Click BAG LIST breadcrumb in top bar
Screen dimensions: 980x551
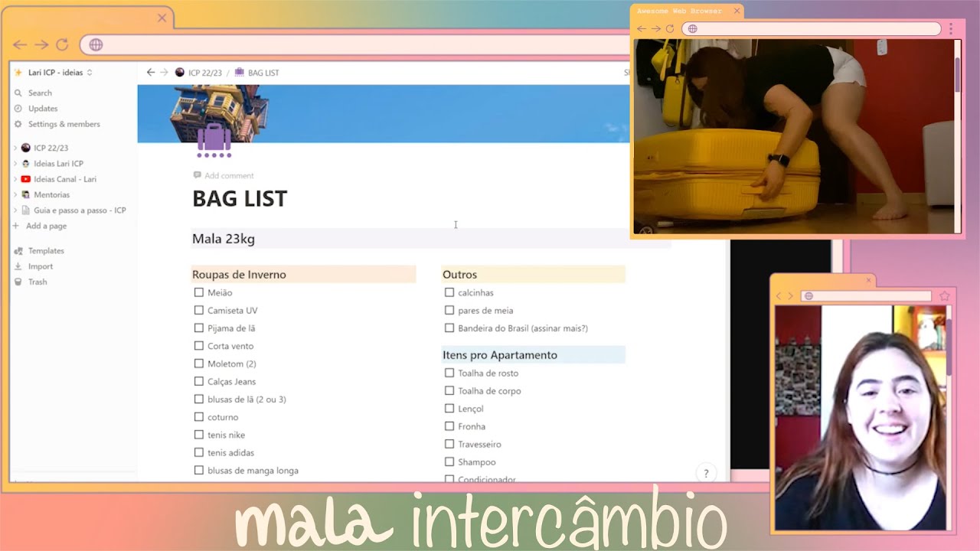click(x=257, y=73)
